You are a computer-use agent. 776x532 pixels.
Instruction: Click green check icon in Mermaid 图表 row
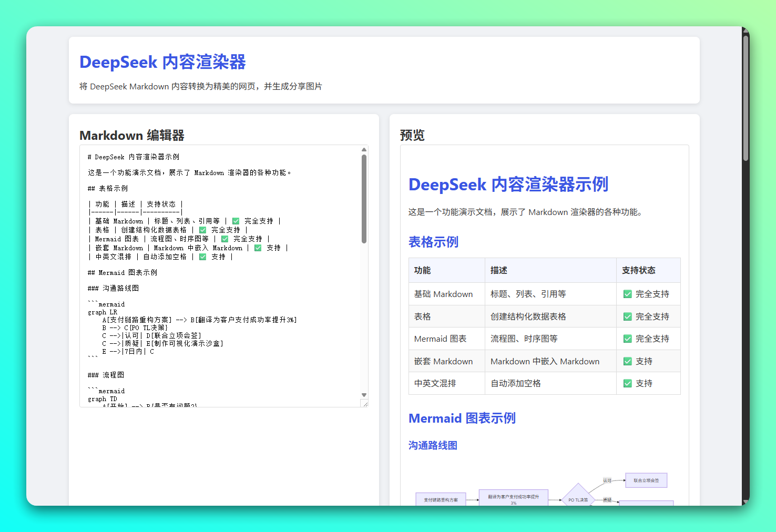[628, 339]
